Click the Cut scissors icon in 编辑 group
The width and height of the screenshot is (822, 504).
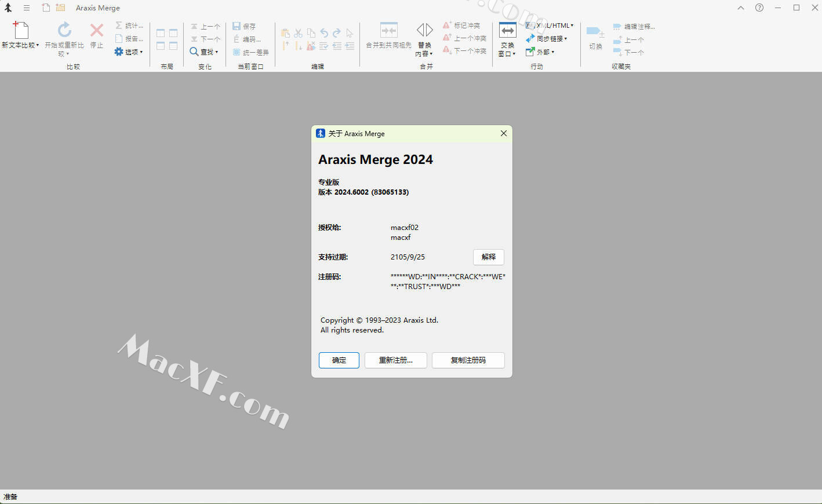click(298, 33)
